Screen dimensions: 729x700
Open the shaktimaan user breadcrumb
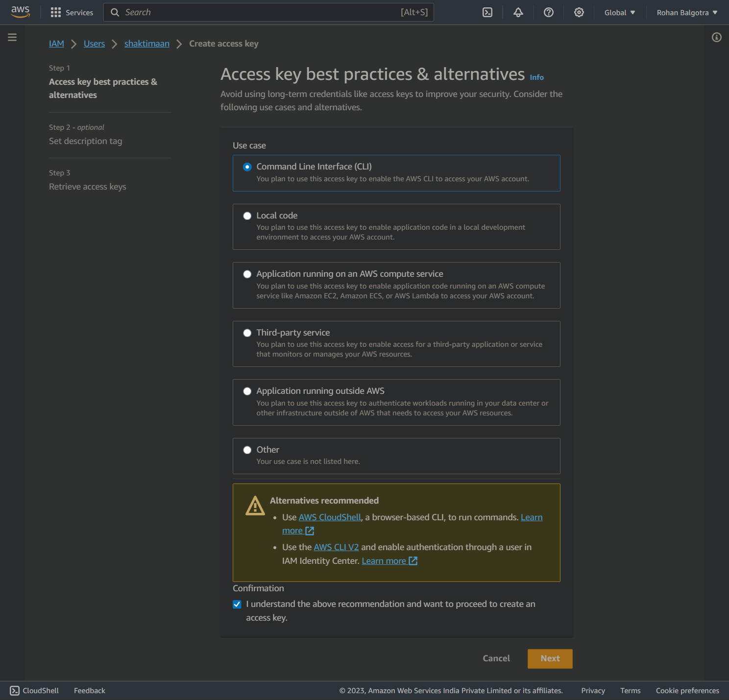pyautogui.click(x=147, y=44)
